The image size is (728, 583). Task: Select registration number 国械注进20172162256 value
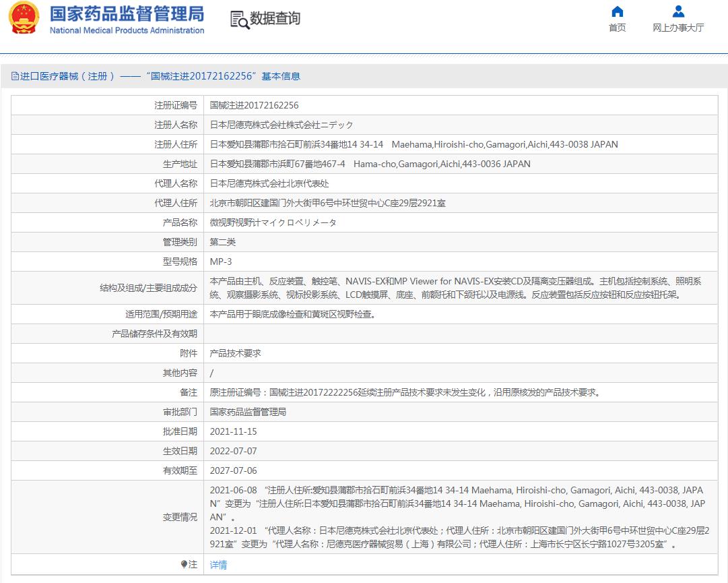tap(254, 105)
